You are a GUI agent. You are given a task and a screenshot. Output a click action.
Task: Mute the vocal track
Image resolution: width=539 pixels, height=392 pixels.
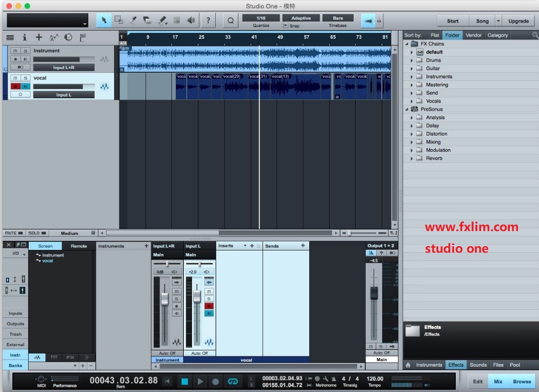click(x=15, y=78)
